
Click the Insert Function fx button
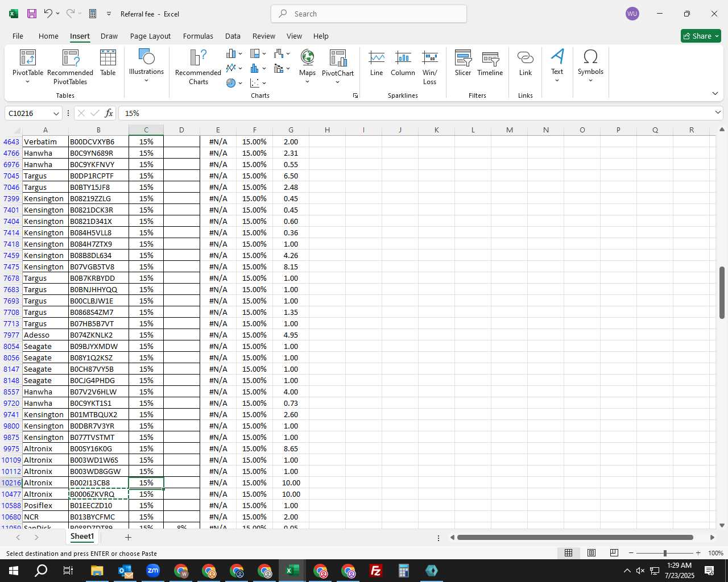(109, 113)
